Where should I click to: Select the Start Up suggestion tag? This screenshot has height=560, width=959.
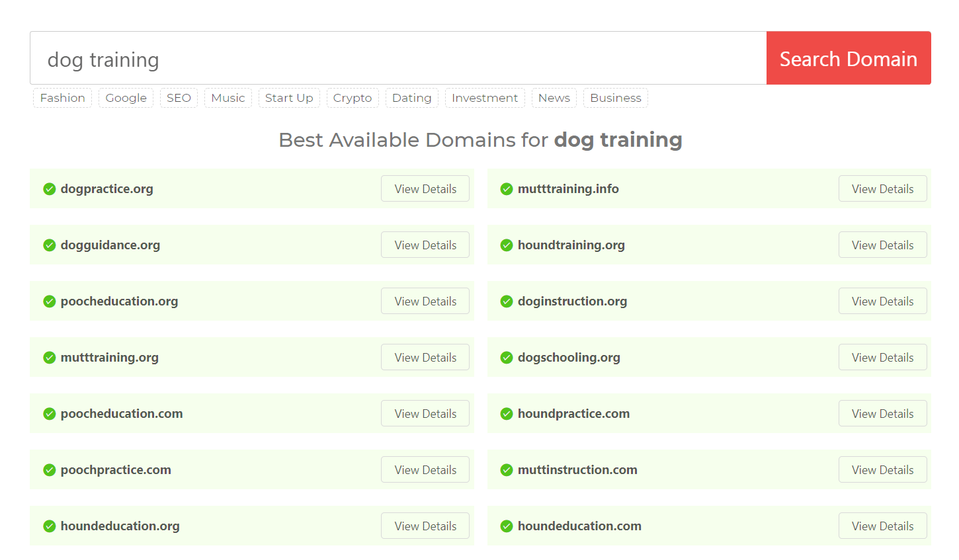tap(289, 98)
